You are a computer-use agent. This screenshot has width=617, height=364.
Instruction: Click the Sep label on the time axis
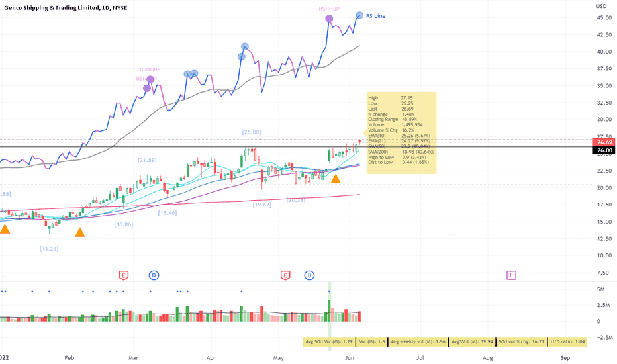pyautogui.click(x=565, y=357)
